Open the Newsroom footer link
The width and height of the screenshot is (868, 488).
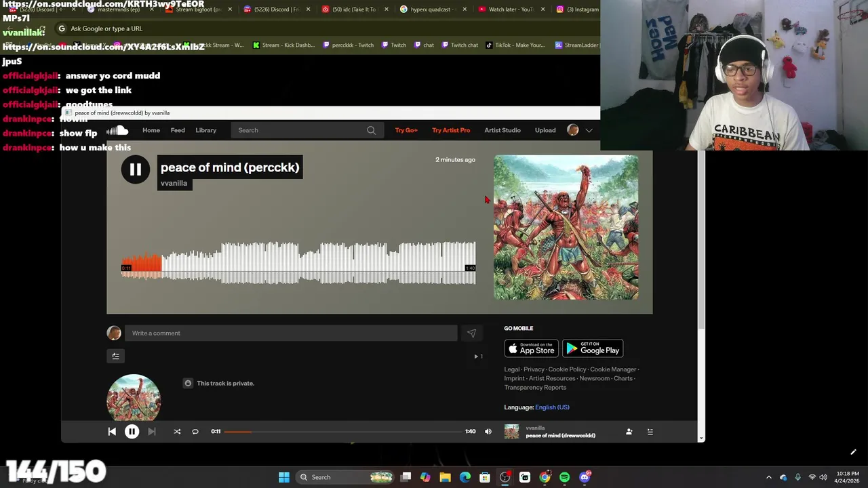[594, 378]
